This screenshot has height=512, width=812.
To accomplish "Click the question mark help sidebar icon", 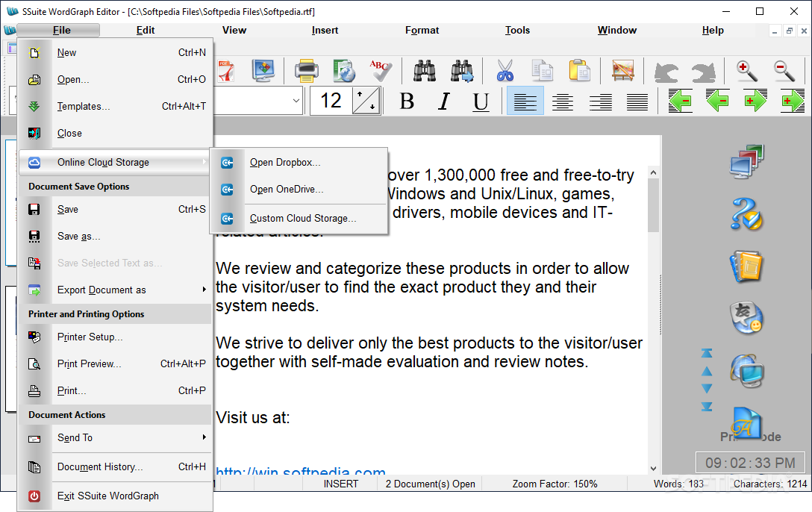I will [747, 214].
